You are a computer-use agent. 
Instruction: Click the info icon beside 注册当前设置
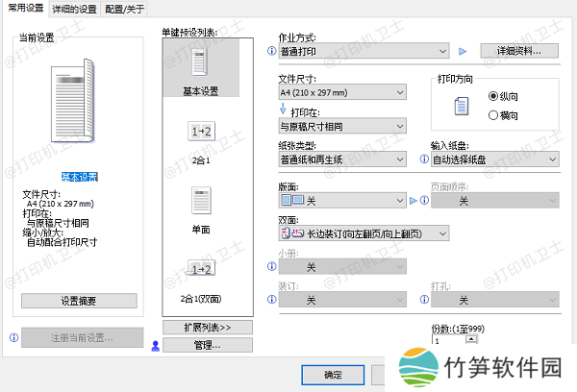tap(12, 338)
